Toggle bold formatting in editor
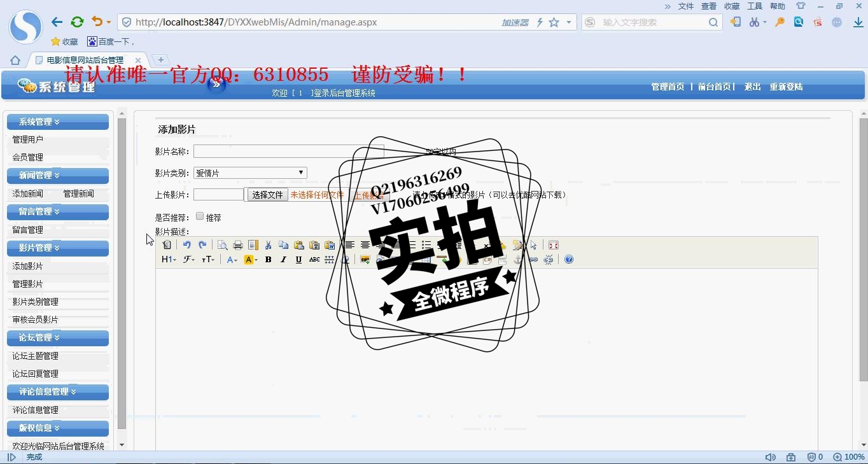The image size is (868, 464). coord(268,259)
